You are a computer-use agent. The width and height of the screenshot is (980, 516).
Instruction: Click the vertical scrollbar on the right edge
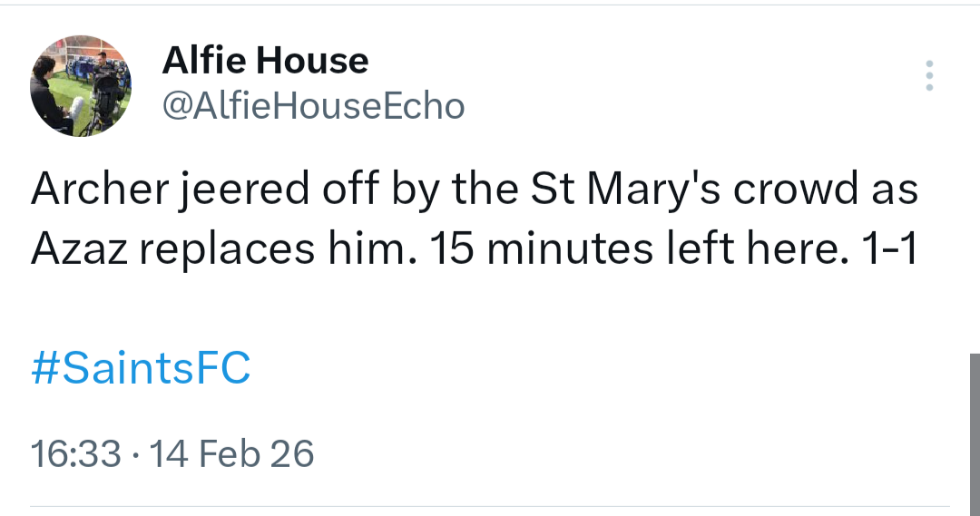click(x=974, y=426)
